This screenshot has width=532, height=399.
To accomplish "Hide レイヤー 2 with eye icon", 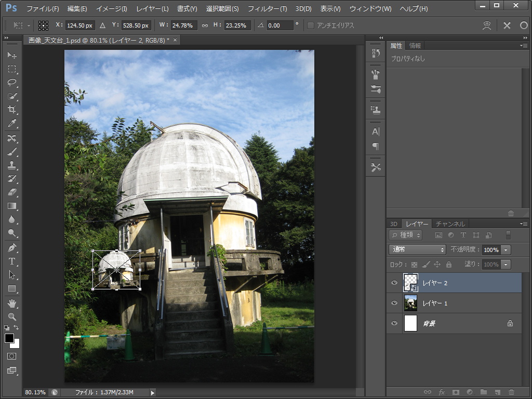I will point(394,283).
